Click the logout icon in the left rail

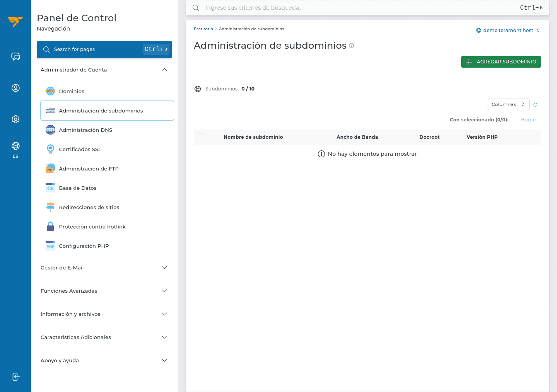coord(15,377)
